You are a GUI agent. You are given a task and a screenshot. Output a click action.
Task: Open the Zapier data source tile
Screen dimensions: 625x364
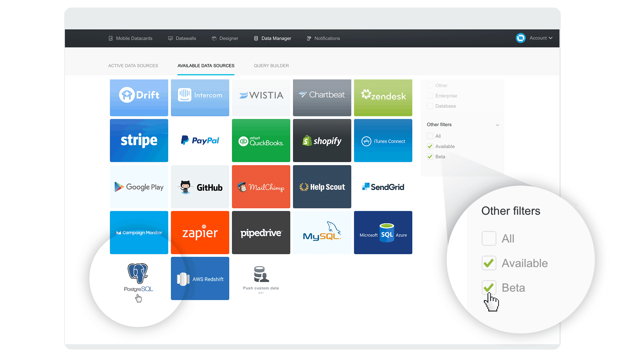point(200,232)
